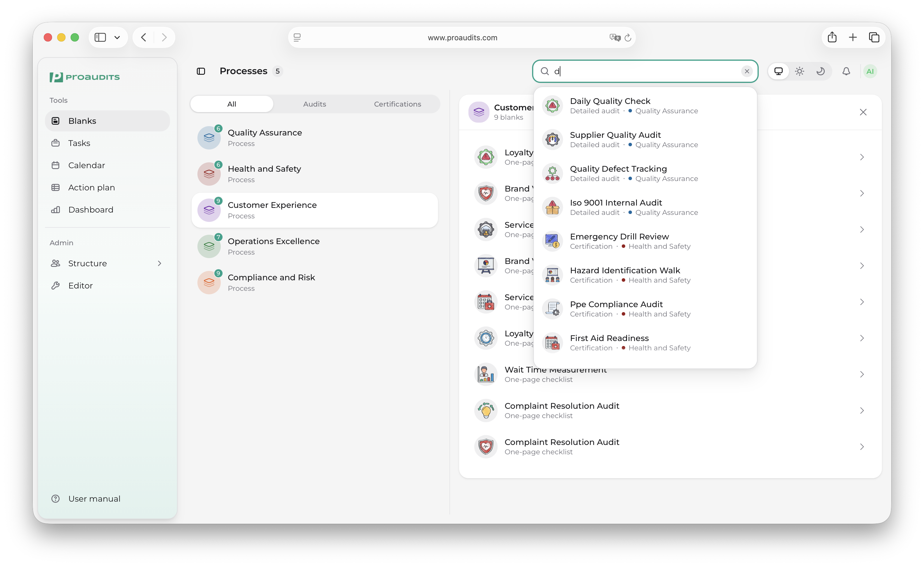The width and height of the screenshot is (924, 567).
Task: Collapse the app sidebar panel icon next to Processes
Action: click(201, 71)
